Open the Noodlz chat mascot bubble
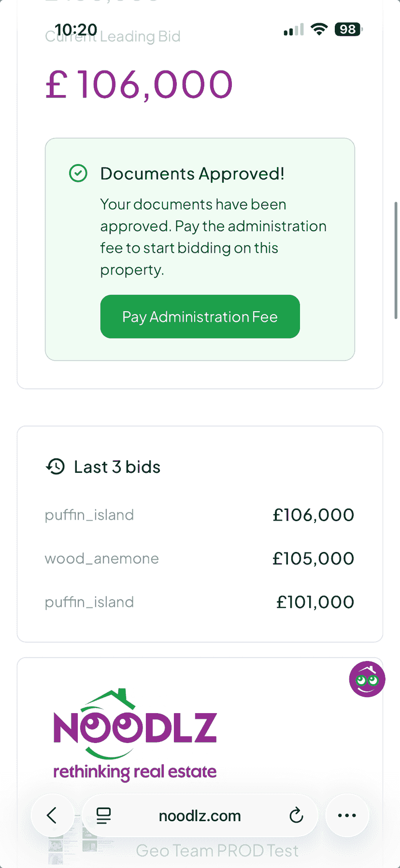 [367, 679]
